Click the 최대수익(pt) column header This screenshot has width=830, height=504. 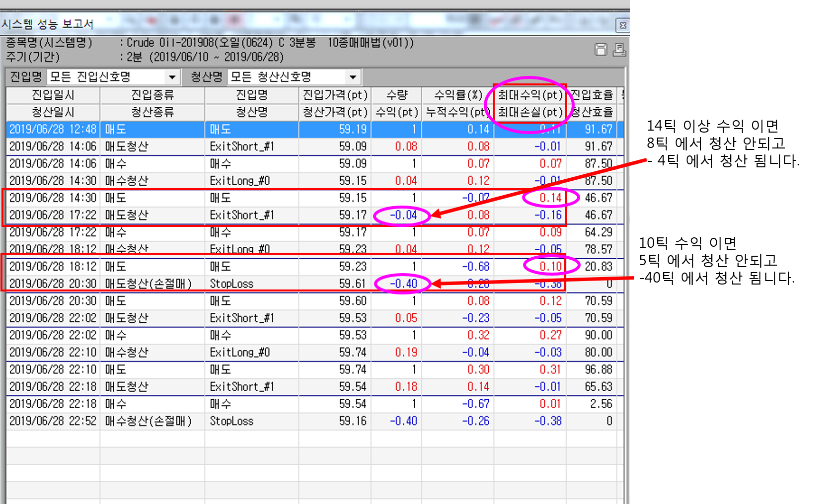(x=529, y=95)
